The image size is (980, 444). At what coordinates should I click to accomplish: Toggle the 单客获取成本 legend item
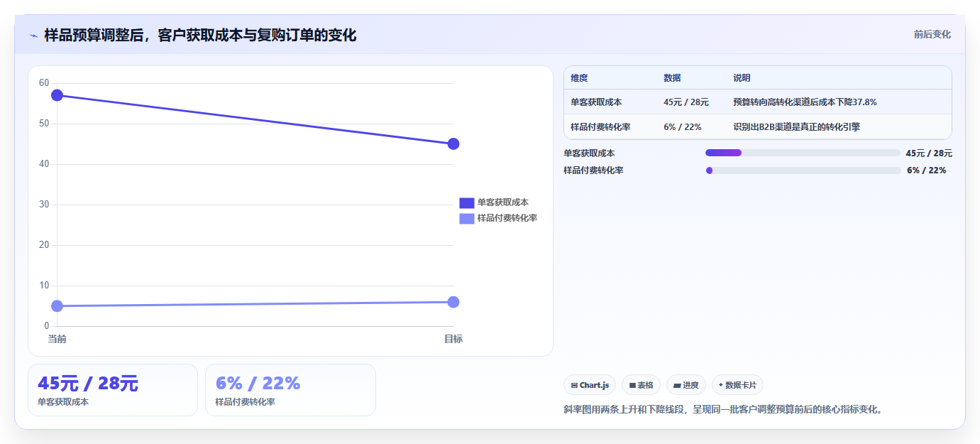pos(494,202)
